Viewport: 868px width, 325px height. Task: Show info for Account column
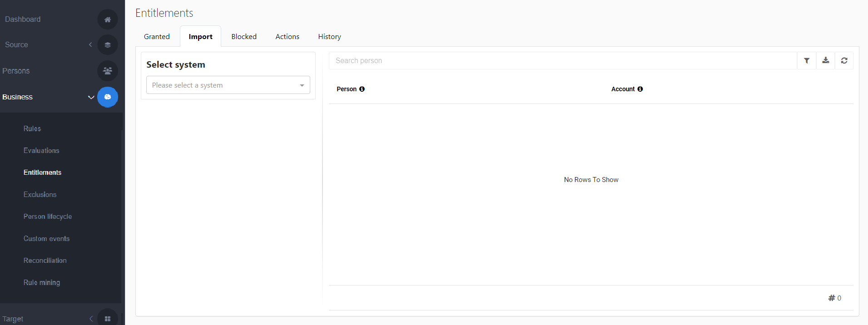640,89
